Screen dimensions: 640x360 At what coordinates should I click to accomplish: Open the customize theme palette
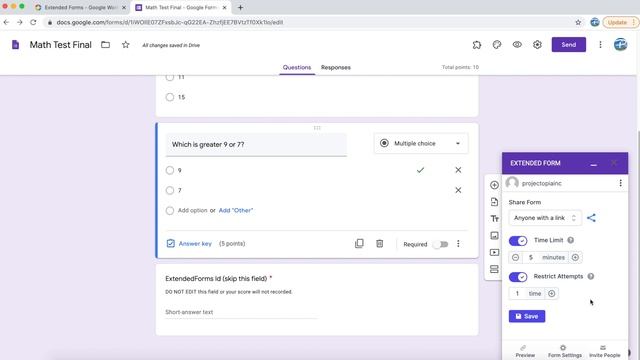pos(497,45)
